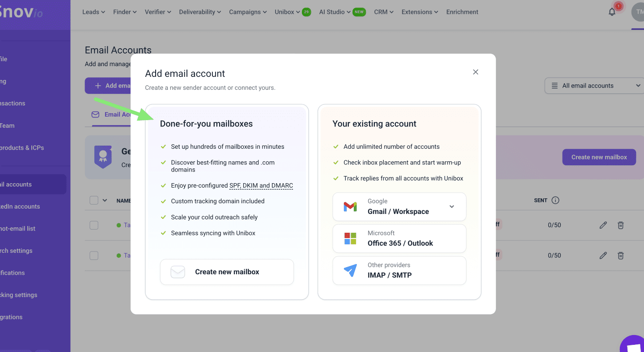This screenshot has height=352, width=644.
Task: Click the pencil edit icon in second row
Action: [603, 256]
